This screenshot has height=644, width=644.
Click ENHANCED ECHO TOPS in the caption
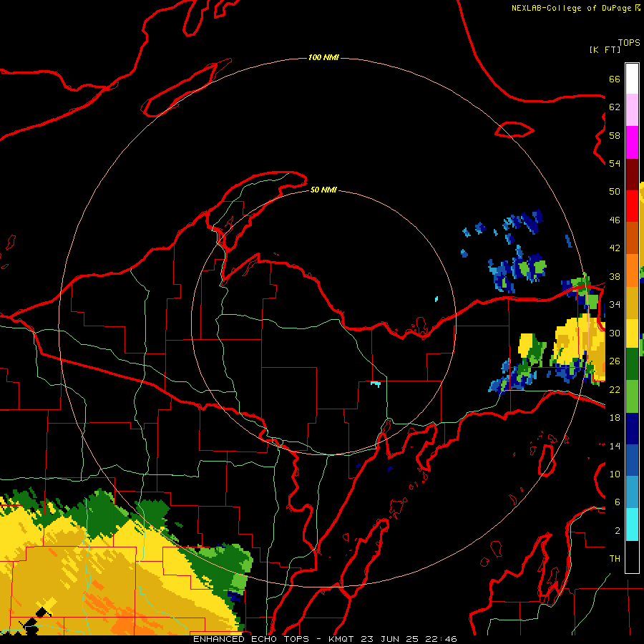[251, 639]
